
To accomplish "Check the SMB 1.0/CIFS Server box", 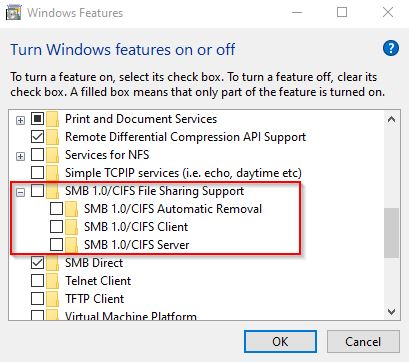I will [x=56, y=245].
